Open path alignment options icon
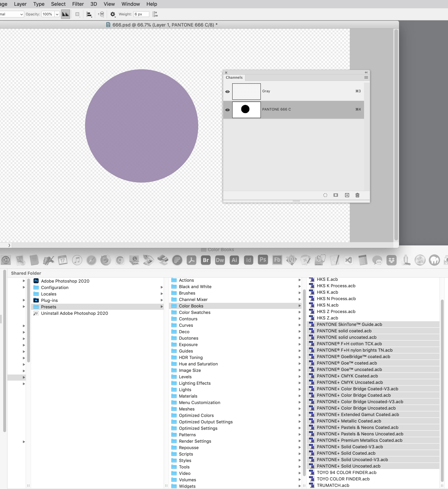The height and width of the screenshot is (489, 448). click(x=89, y=14)
